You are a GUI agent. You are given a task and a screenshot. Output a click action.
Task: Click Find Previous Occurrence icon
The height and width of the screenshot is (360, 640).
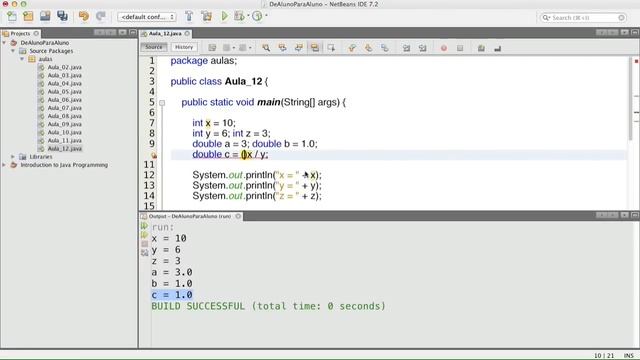282,48
